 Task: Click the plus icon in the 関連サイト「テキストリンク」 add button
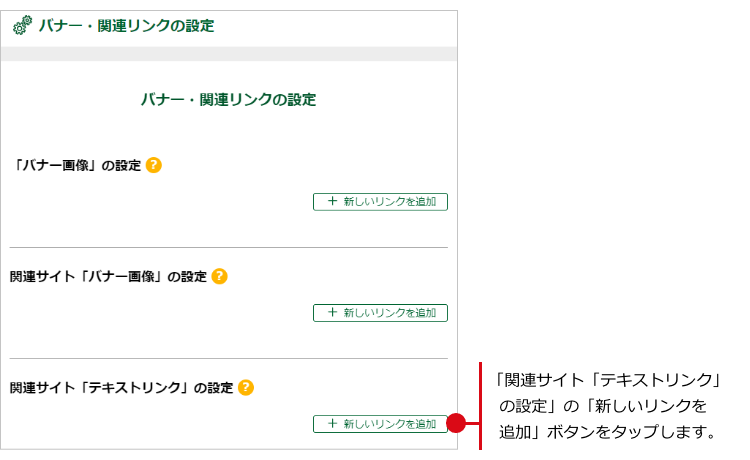[333, 424]
